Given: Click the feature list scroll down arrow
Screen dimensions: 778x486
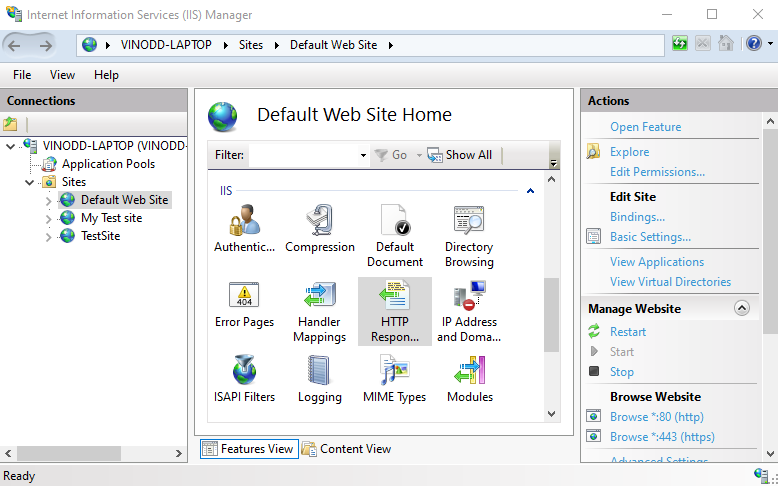Looking at the screenshot, I should point(551,414).
